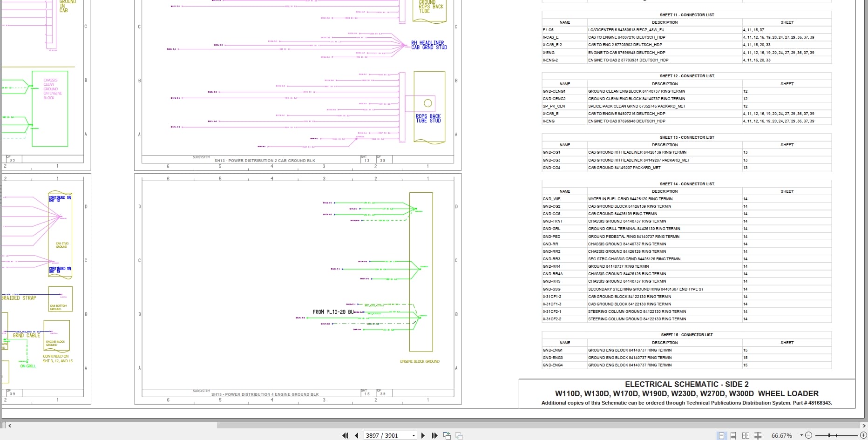Select facing pages view mode

[x=746, y=435]
